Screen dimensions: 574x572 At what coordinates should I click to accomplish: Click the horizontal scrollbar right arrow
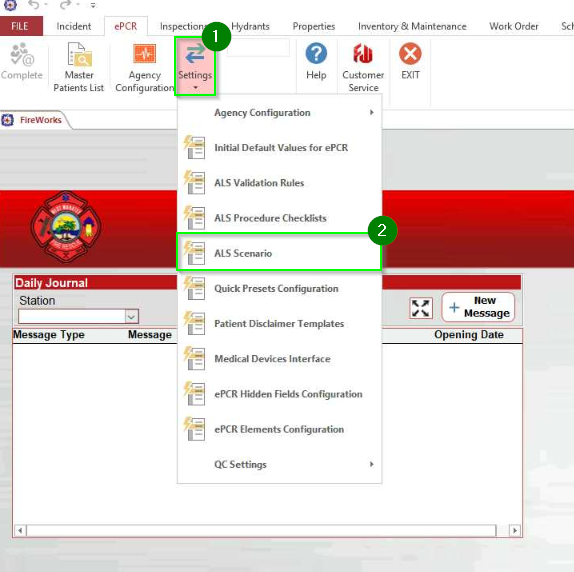tap(515, 530)
